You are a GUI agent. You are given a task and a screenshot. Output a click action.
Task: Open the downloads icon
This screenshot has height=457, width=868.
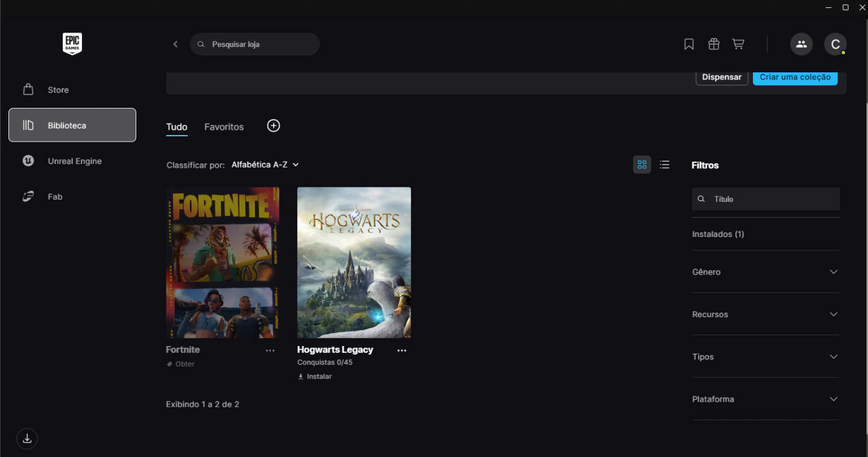(27, 438)
